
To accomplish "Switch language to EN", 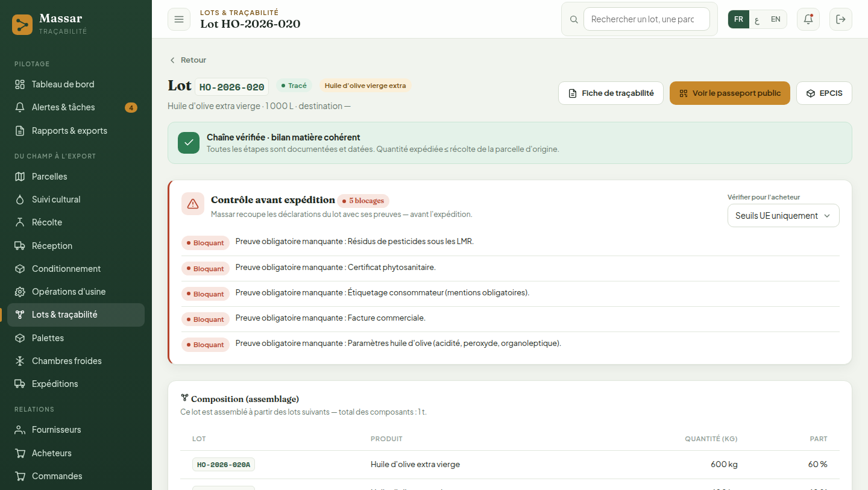I will [776, 19].
